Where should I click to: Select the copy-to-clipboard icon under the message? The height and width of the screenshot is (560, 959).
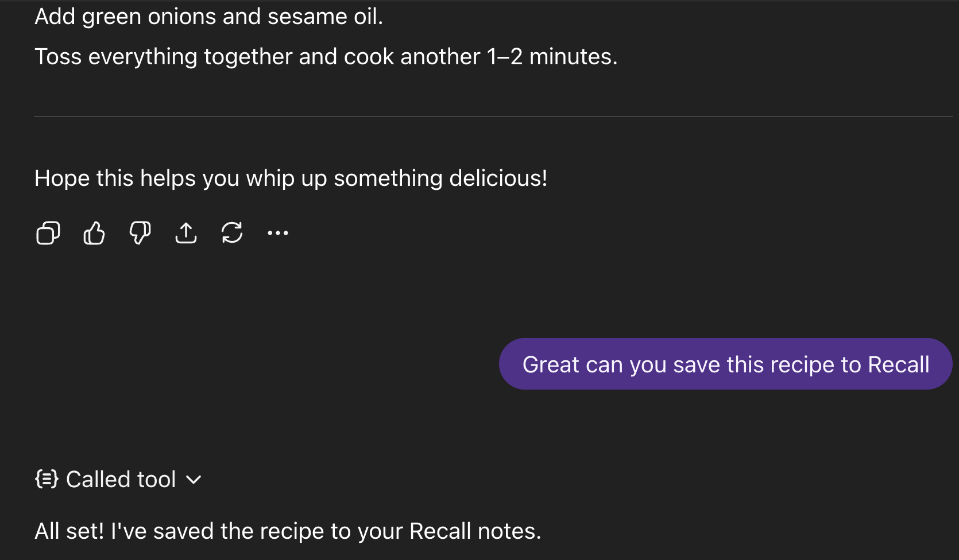coord(48,233)
